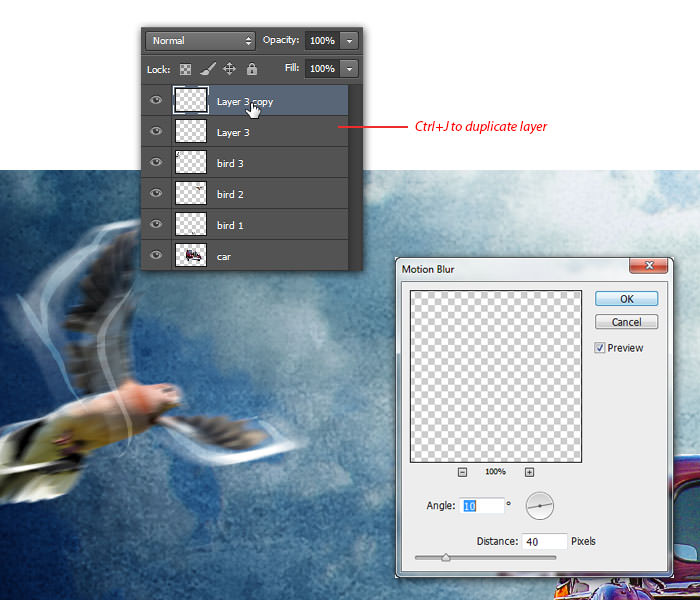Select the lock position move icon
The width and height of the screenshot is (700, 600).
pyautogui.click(x=229, y=69)
